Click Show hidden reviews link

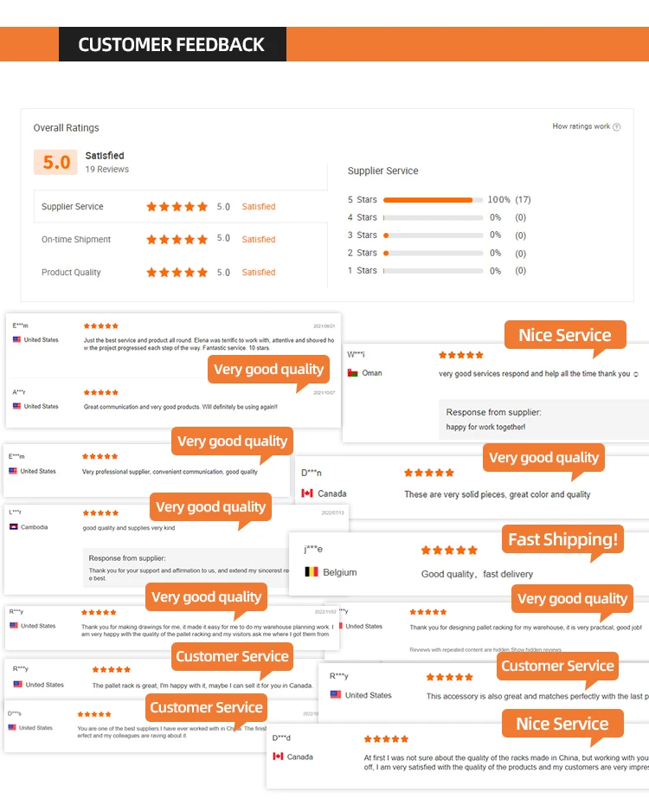538,649
